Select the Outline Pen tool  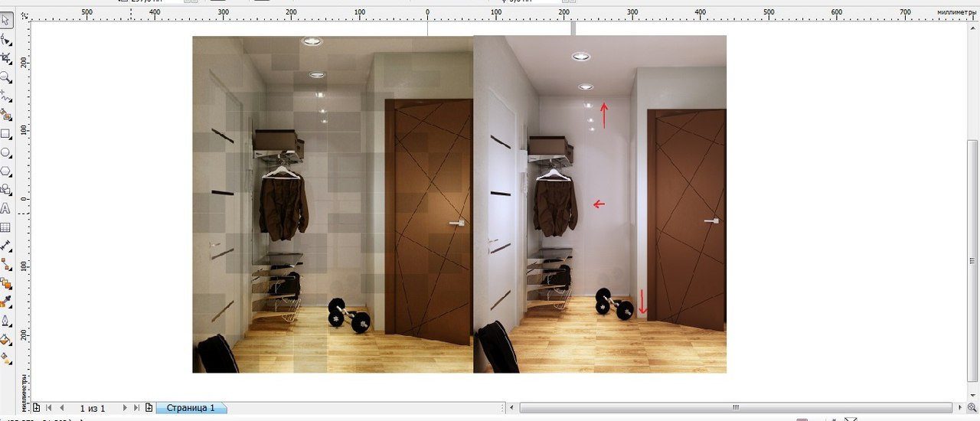pos(6,321)
